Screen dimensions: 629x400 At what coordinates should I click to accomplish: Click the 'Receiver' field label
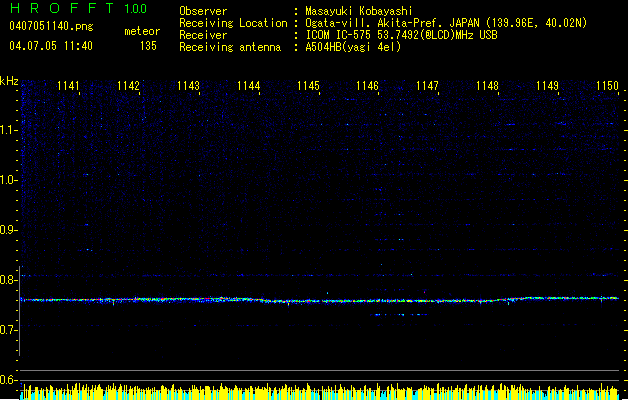point(203,35)
